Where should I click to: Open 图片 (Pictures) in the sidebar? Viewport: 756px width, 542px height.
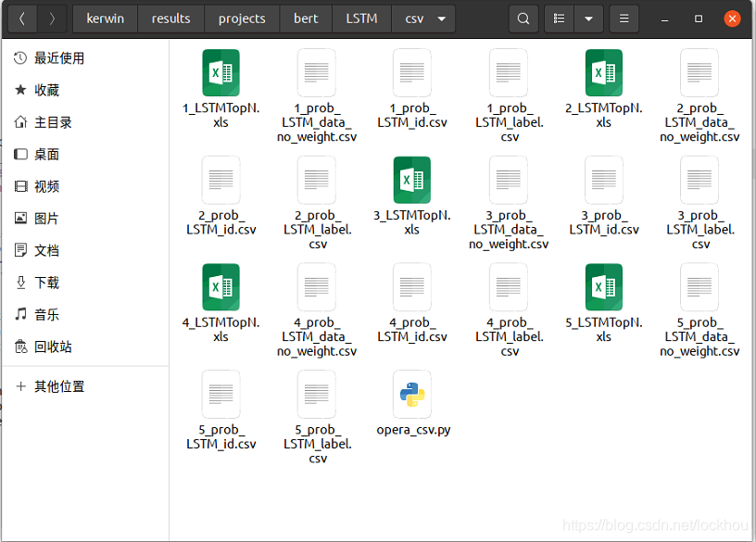point(85,219)
